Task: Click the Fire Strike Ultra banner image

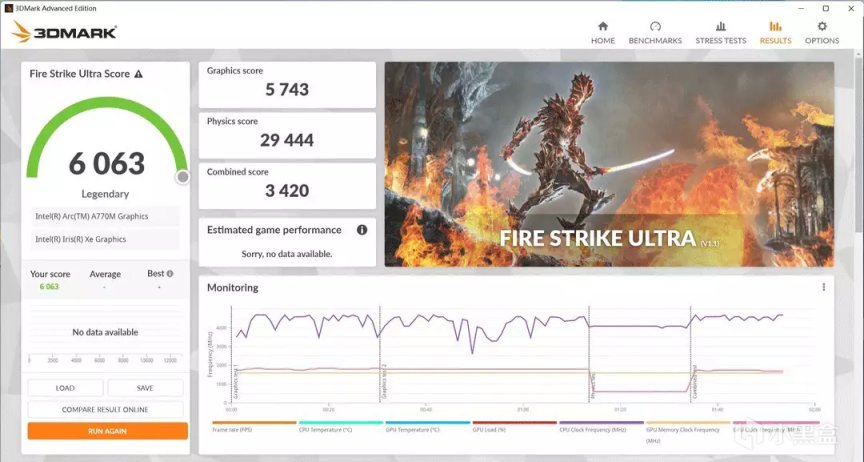Action: (609, 164)
